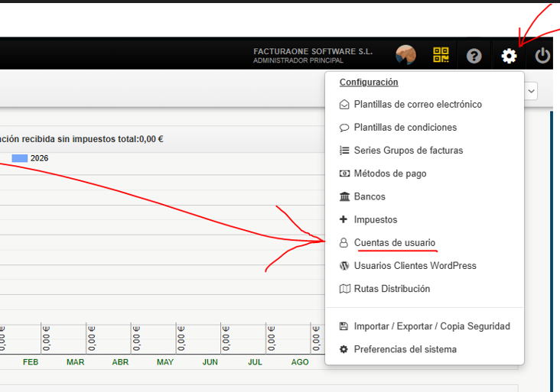Open Importar / Exportar / Copia Seguridad
The width and height of the screenshot is (560, 392).
pos(431,326)
